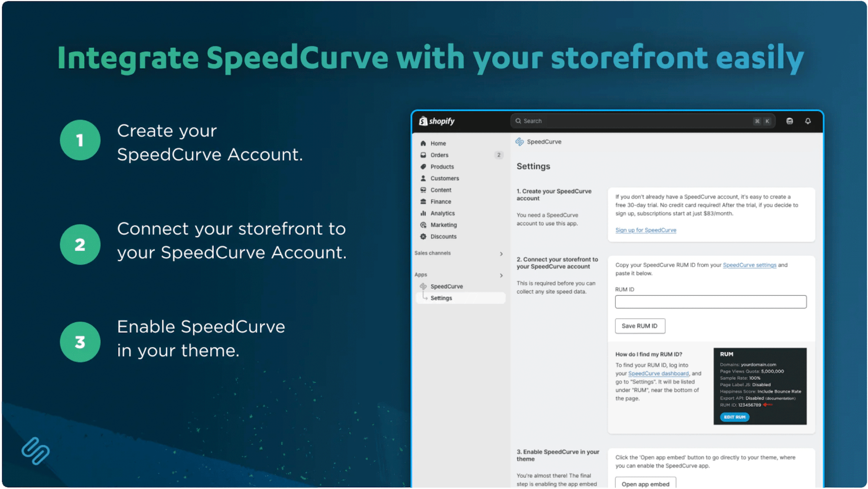
Task: Click the Home icon in sidebar
Action: [x=423, y=143]
